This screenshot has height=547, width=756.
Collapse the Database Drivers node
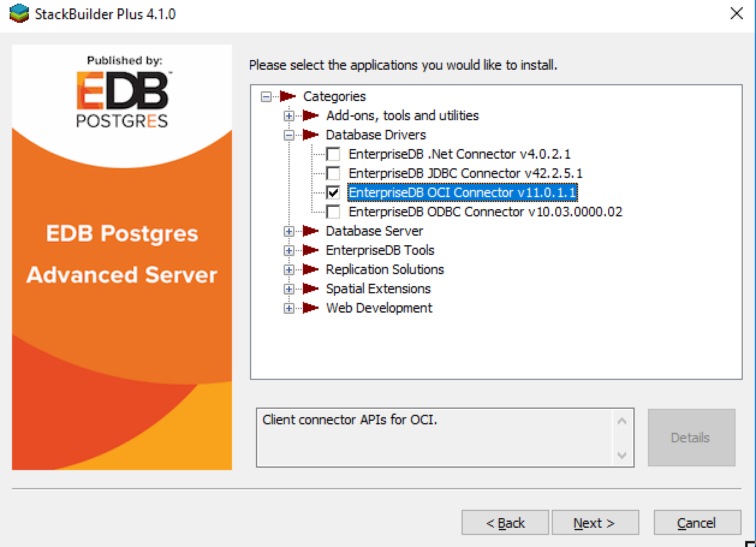289,135
